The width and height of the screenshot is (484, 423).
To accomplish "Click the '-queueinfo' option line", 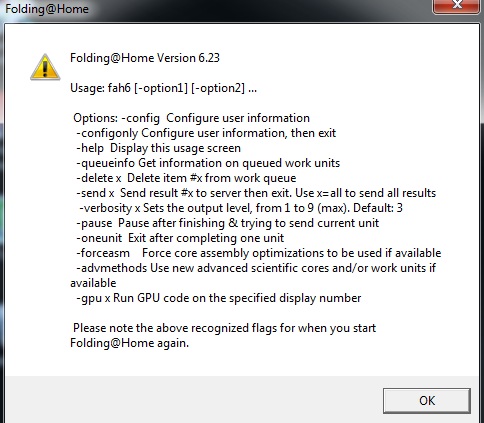I will pos(208,163).
